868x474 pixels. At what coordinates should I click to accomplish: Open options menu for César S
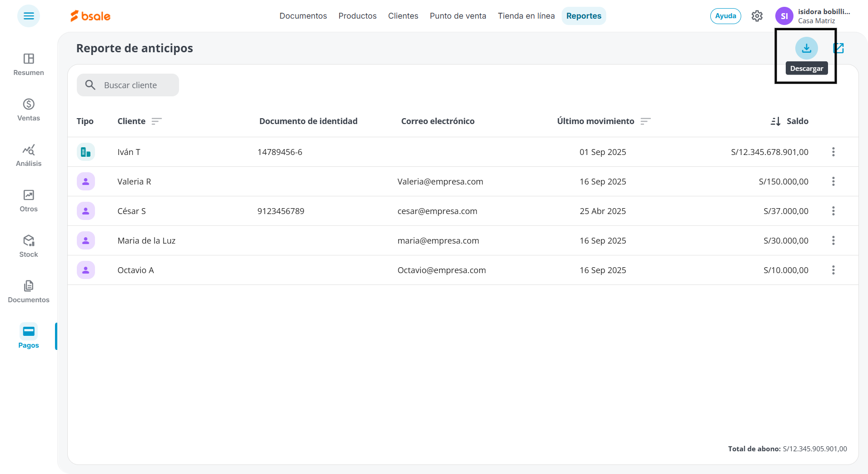point(833,211)
